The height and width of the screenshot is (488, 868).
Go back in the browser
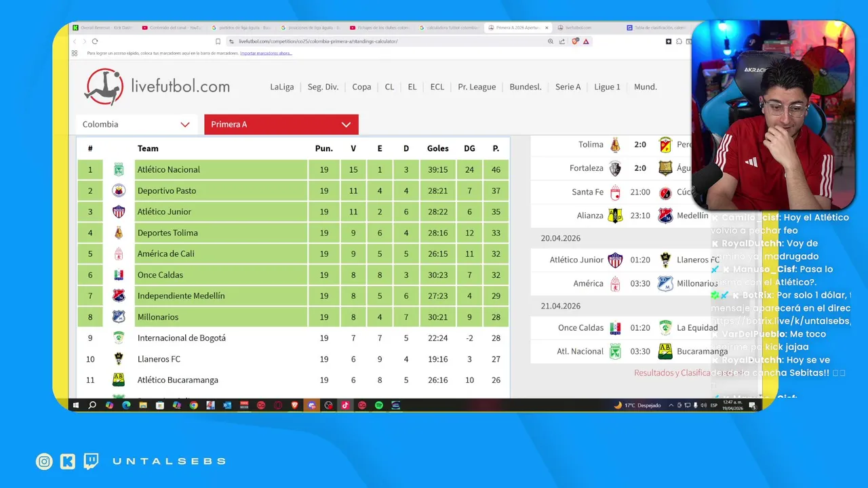coord(75,41)
